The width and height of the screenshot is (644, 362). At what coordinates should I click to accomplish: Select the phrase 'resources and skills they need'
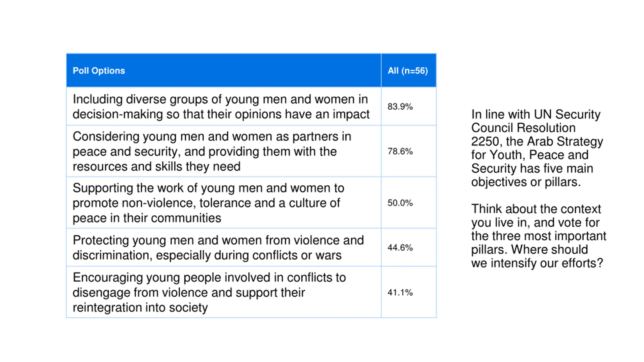tap(156, 166)
